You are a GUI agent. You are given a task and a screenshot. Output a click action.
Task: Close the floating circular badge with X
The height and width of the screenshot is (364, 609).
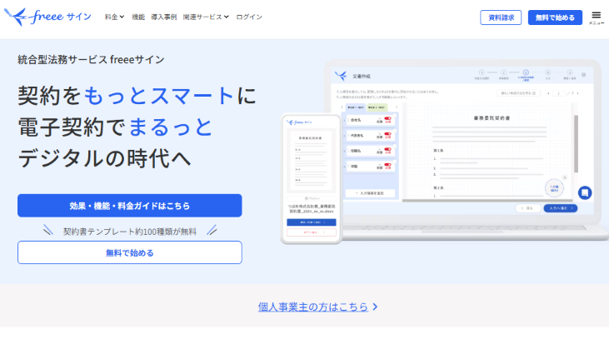pyautogui.click(x=564, y=177)
